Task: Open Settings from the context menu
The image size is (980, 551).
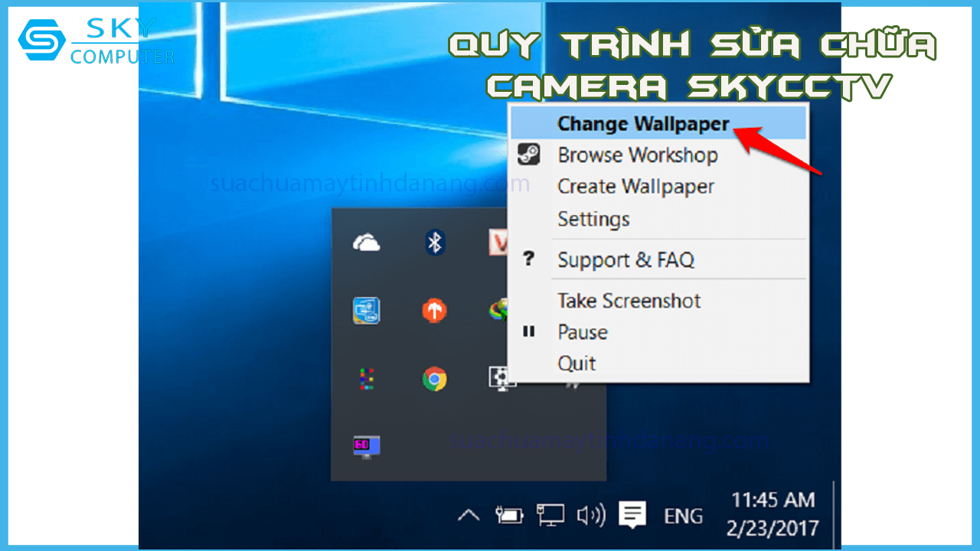Action: [x=593, y=219]
